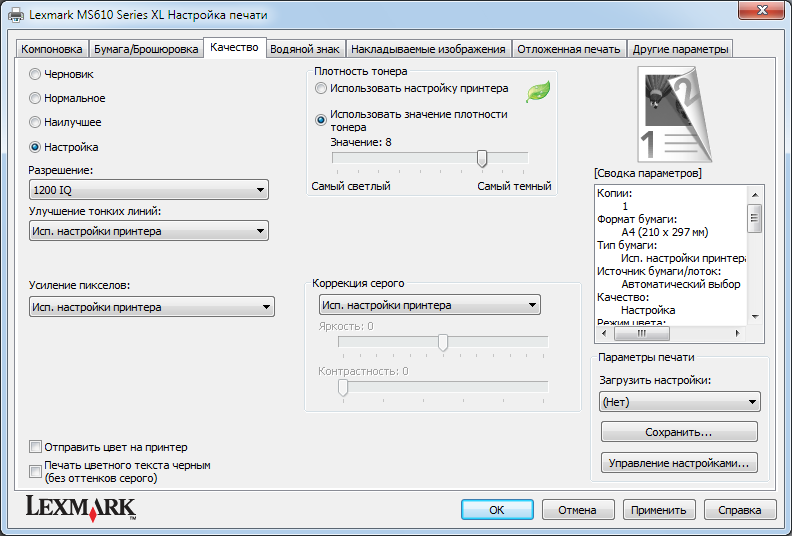Open the Коррекция серого dropdown
This screenshot has width=792, height=536.
click(430, 305)
